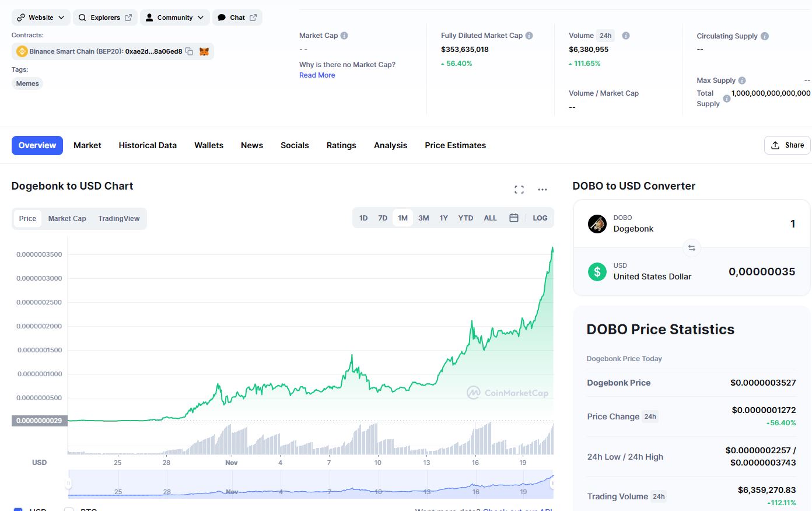The width and height of the screenshot is (812, 511).
Task: Follow the Read More link
Action: click(317, 75)
